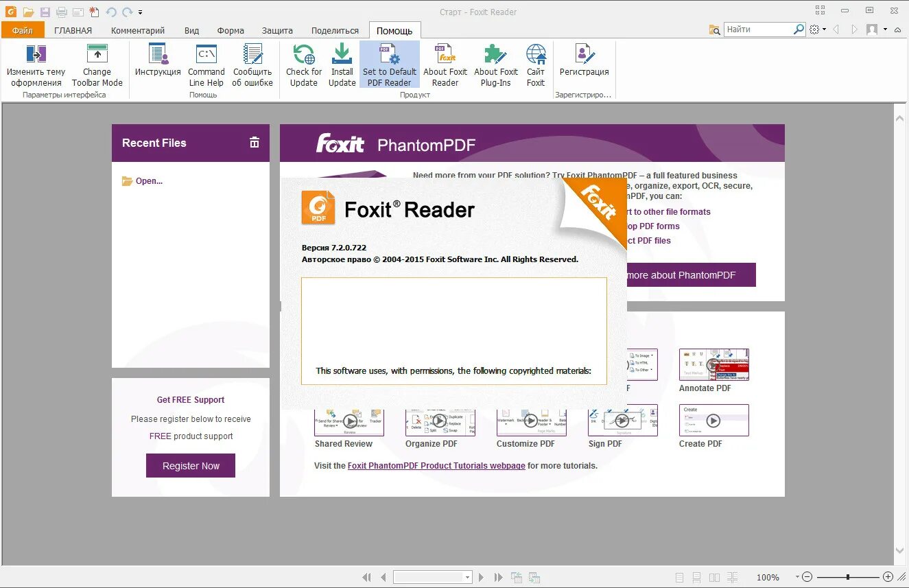The width and height of the screenshot is (909, 588).
Task: Click the Email icon in quick access toolbar
Action: coord(78,12)
